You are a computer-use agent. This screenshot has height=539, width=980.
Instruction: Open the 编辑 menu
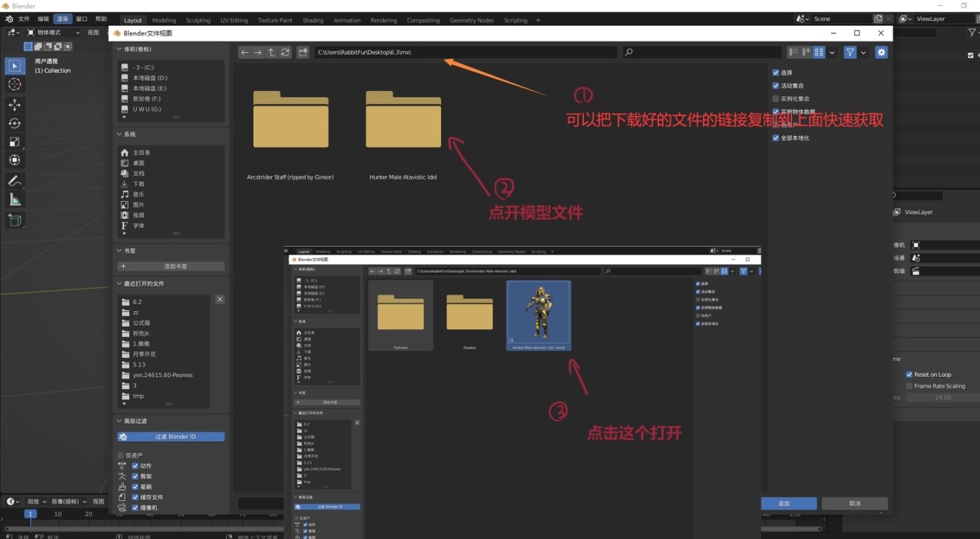(43, 20)
